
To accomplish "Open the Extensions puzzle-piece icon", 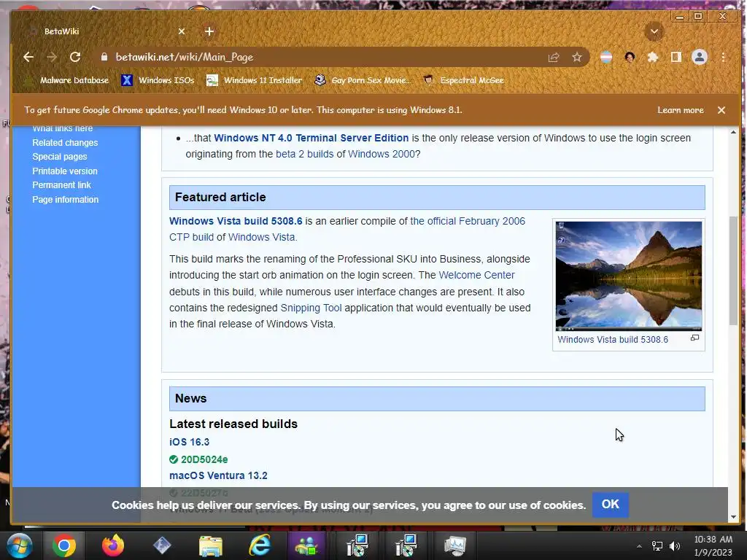I will point(653,58).
